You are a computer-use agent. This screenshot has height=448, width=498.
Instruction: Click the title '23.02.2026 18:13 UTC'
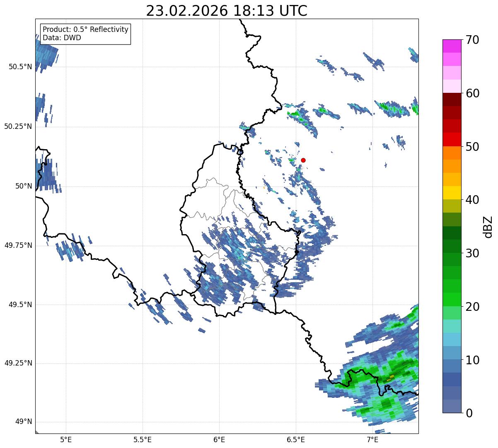[x=227, y=11]
